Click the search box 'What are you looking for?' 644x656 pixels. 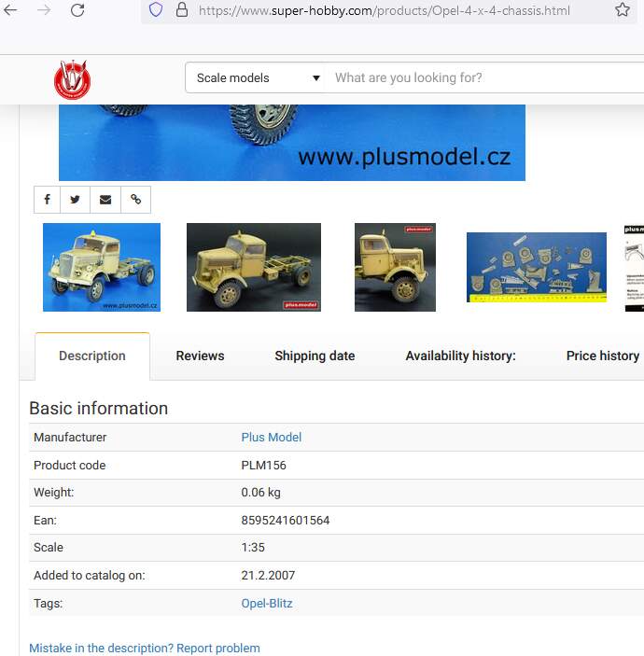click(x=485, y=77)
